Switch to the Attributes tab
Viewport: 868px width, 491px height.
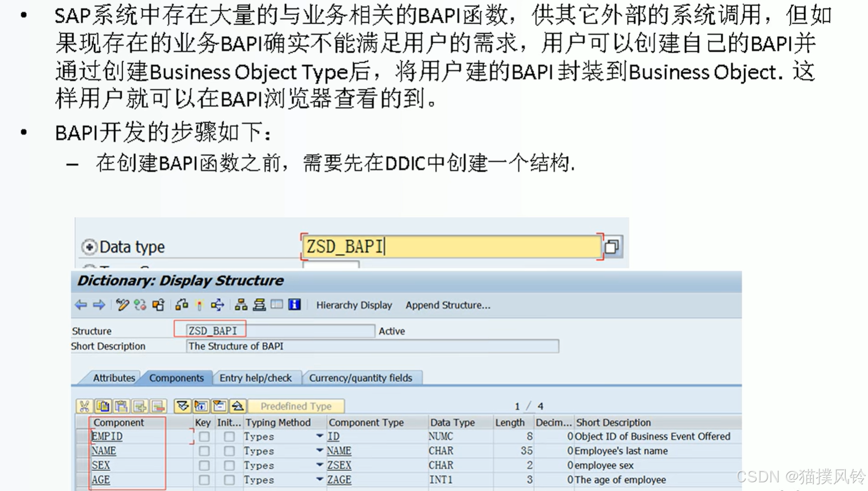[113, 378]
